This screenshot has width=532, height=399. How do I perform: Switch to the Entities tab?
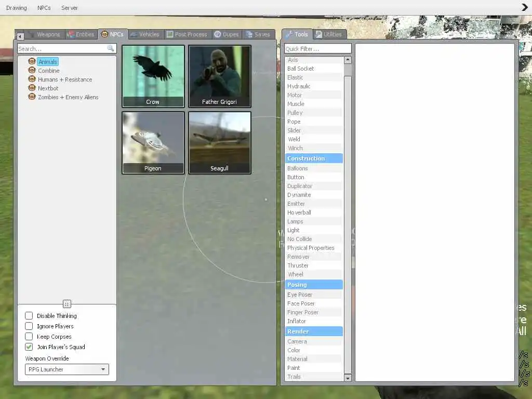pyautogui.click(x=81, y=34)
